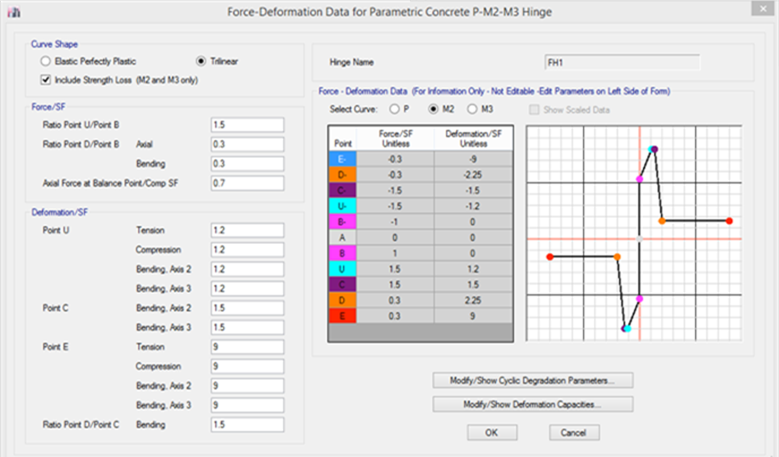Click Ratio Point D/Point C Bending field
This screenshot has width=779, height=457.
[x=247, y=424]
